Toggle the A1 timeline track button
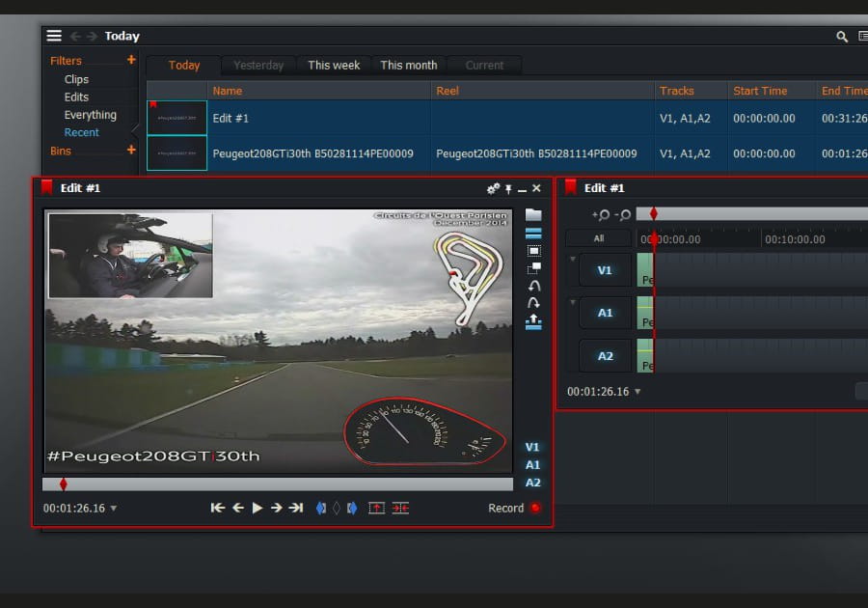 pyautogui.click(x=605, y=313)
